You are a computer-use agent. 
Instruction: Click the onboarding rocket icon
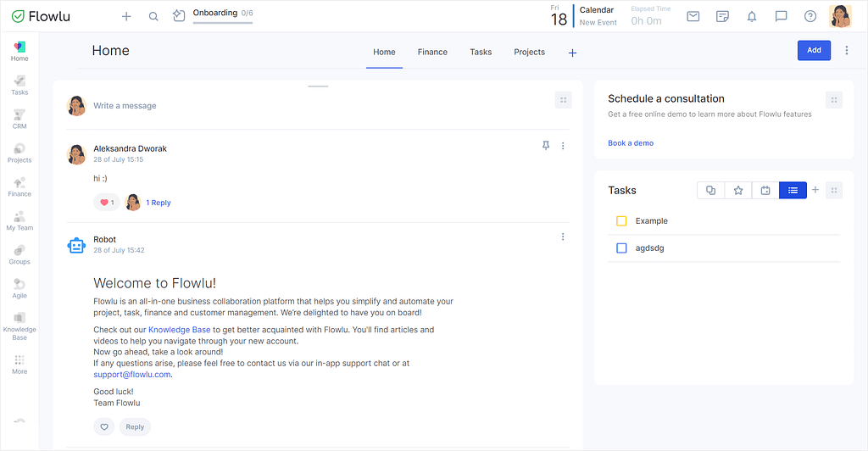pos(178,16)
